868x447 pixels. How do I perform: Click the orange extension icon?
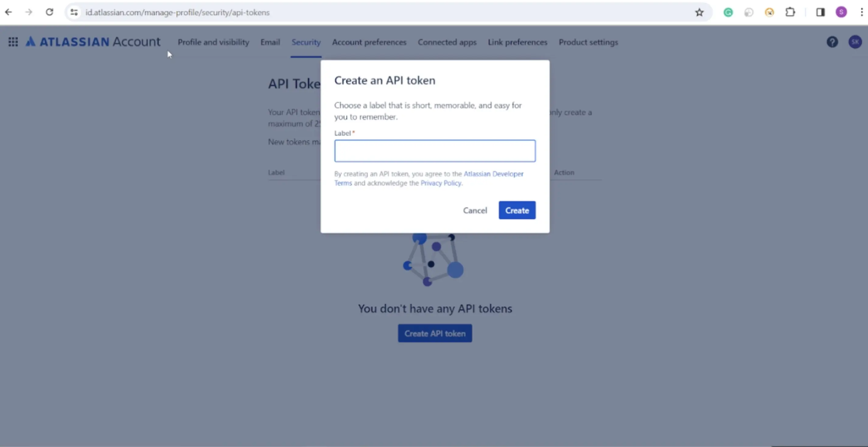(x=769, y=12)
